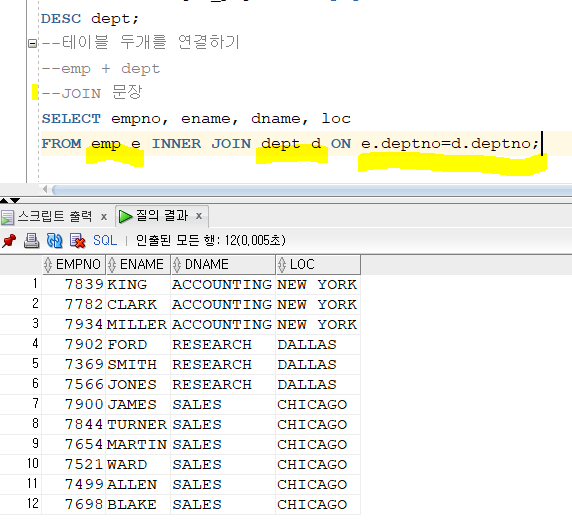Select cell with empno 7934
Image resolution: width=572 pixels, height=529 pixels.
(x=74, y=325)
